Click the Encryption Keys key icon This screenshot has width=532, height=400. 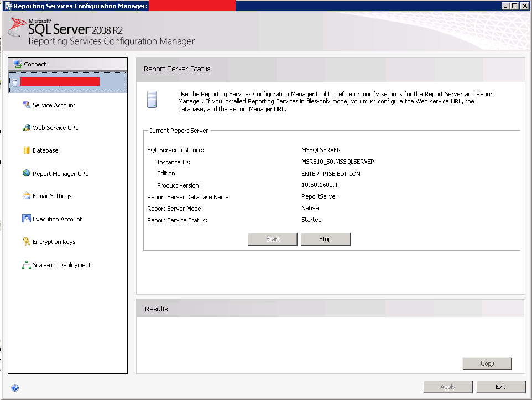click(x=27, y=241)
